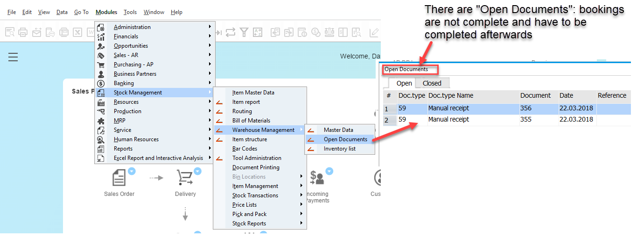Select Business Partners in Modules menu
The width and height of the screenshot is (644, 238).
(155, 74)
